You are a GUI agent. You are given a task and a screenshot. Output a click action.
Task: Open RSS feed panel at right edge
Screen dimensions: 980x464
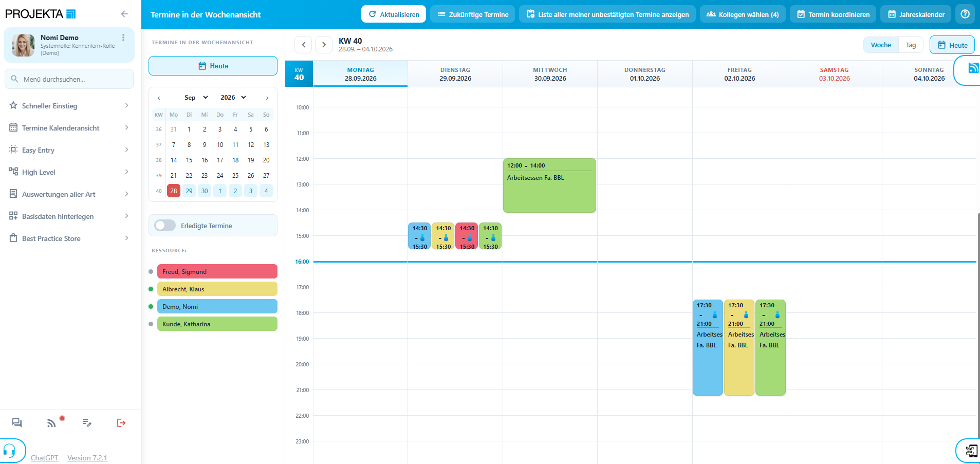[x=973, y=68]
